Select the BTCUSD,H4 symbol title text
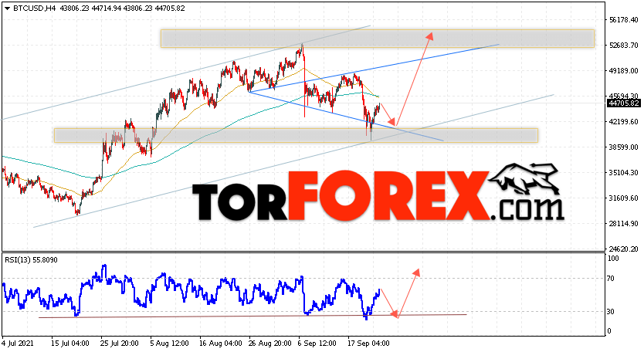 [35, 8]
